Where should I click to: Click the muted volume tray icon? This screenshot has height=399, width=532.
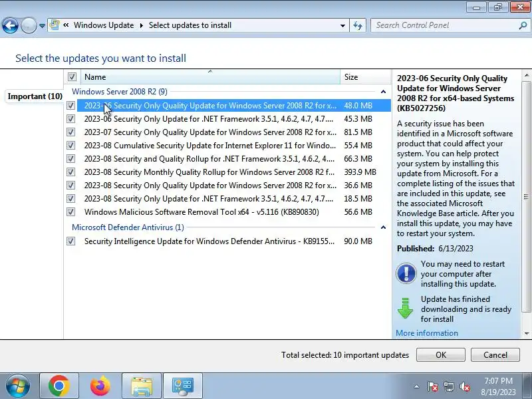(464, 386)
